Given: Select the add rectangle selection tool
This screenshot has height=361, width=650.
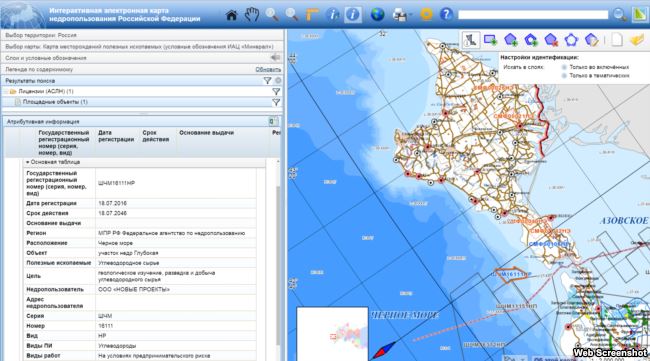Looking at the screenshot, I should click(x=490, y=40).
